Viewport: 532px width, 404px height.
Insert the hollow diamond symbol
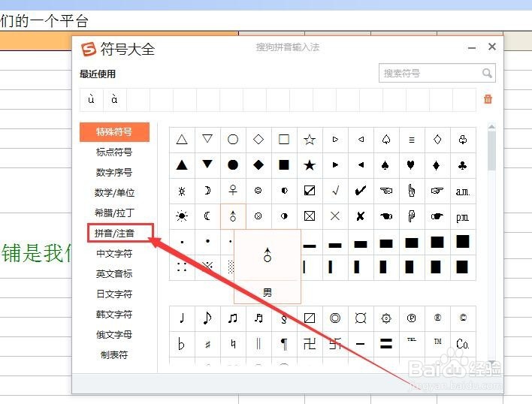(258, 140)
